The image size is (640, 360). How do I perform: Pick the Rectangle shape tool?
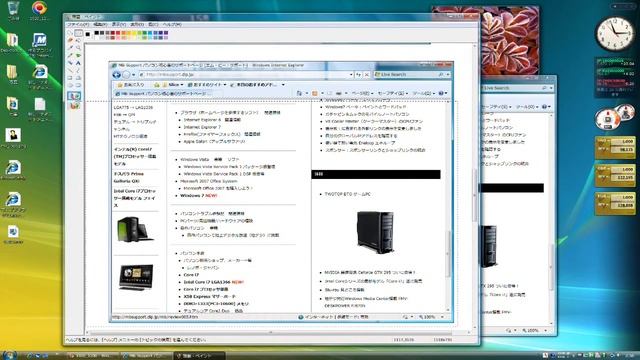pyautogui.click(x=71, y=78)
